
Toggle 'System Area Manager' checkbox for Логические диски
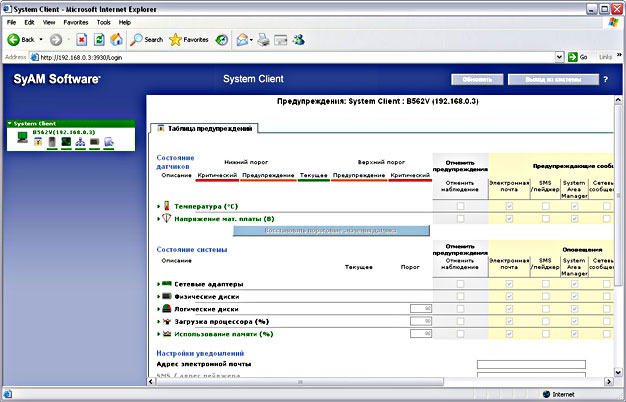pos(573,309)
